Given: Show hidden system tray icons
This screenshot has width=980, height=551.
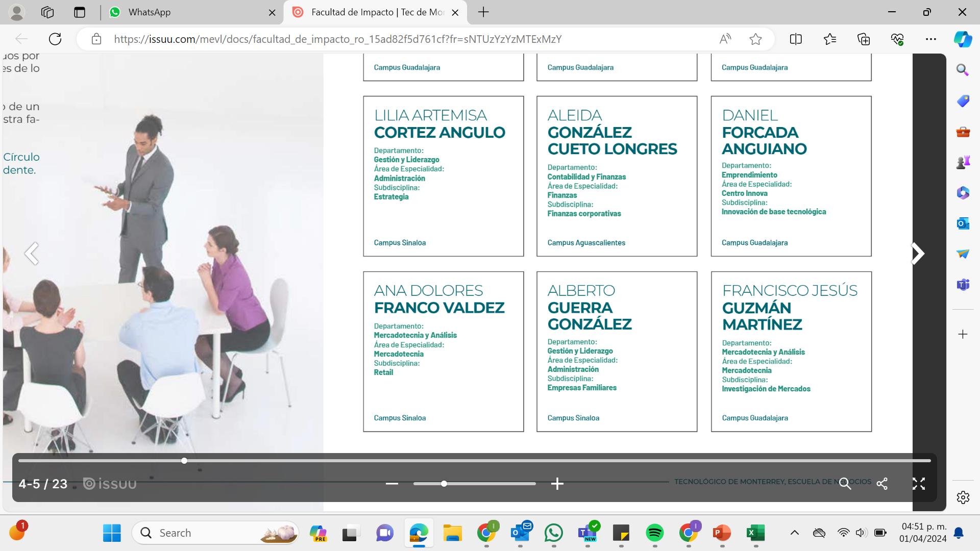Looking at the screenshot, I should click(795, 533).
